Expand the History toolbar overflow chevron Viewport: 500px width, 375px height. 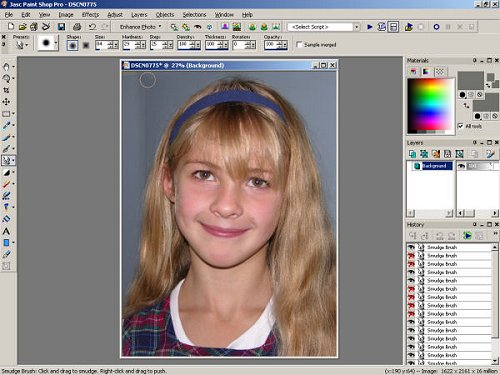tap(496, 233)
